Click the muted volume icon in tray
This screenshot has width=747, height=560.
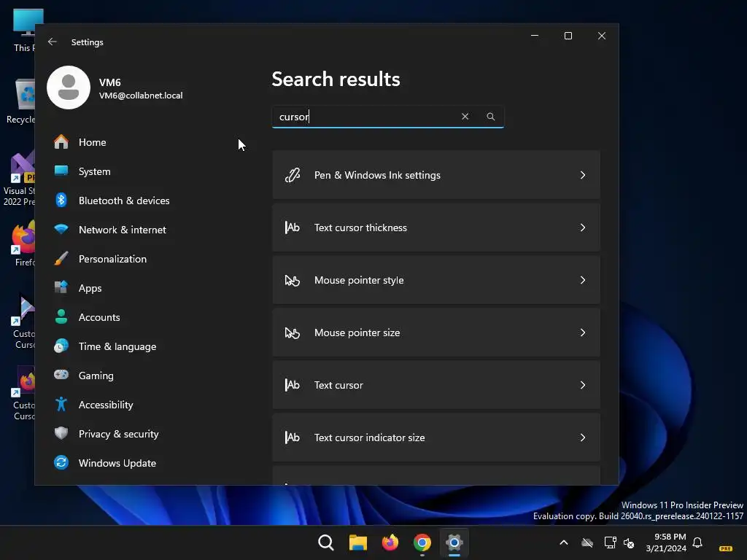[630, 542]
